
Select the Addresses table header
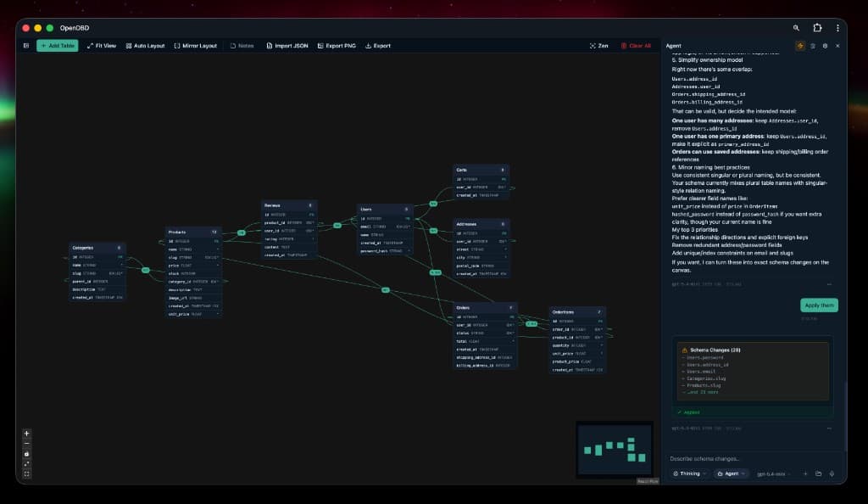click(x=481, y=224)
